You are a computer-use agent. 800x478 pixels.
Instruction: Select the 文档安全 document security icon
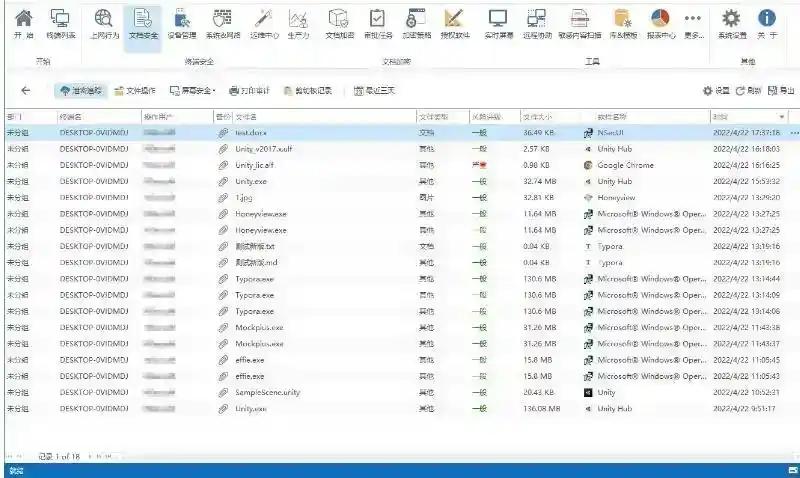pyautogui.click(x=143, y=24)
